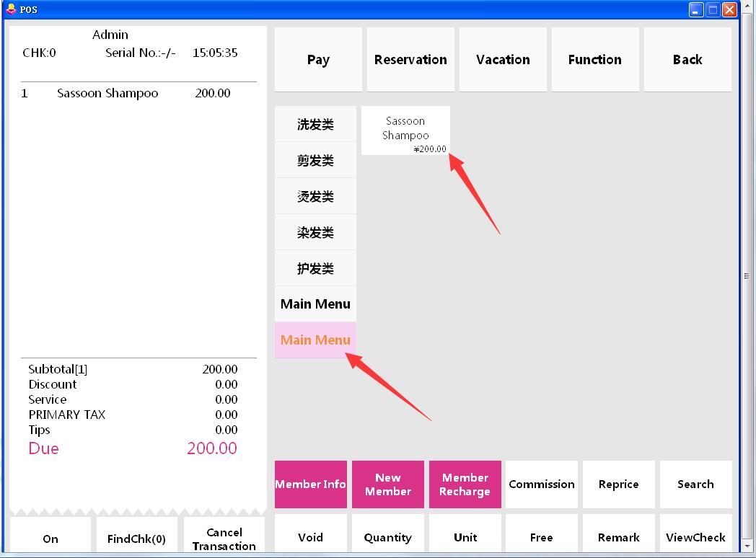Click the Pay button
The width and height of the screenshot is (756, 558).
point(318,59)
